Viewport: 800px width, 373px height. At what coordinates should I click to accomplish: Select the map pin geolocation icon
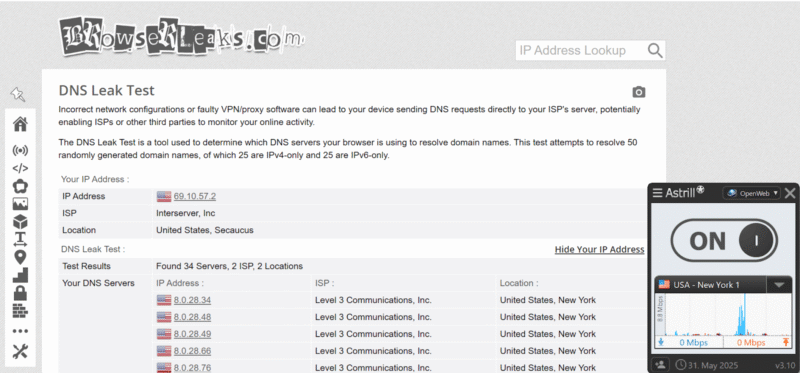[x=20, y=258]
